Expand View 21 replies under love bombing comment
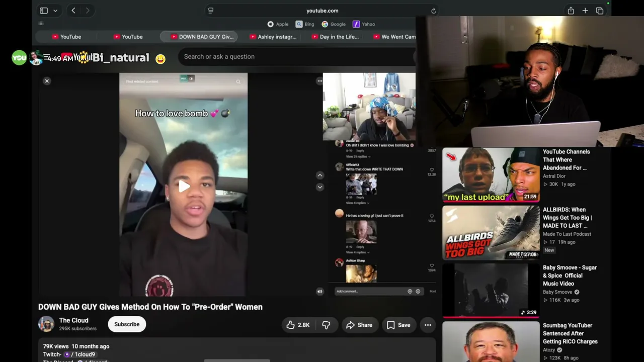 point(358,157)
